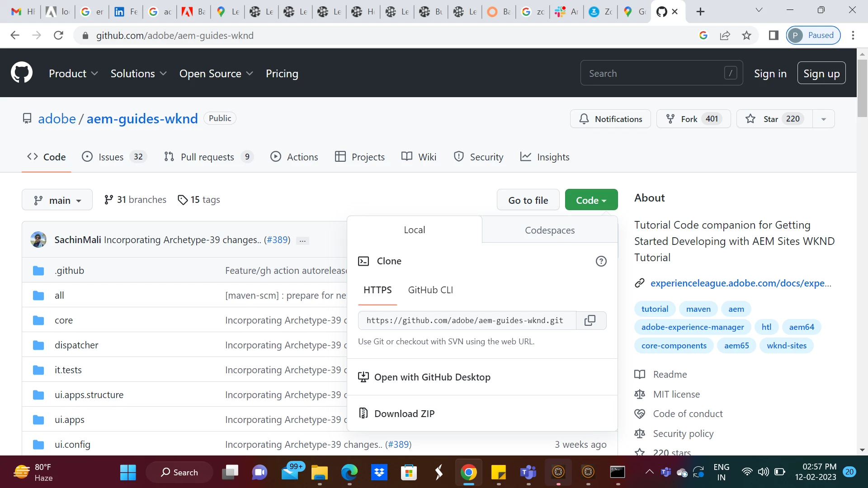
Task: Expand the main branch dropdown
Action: [57, 200]
